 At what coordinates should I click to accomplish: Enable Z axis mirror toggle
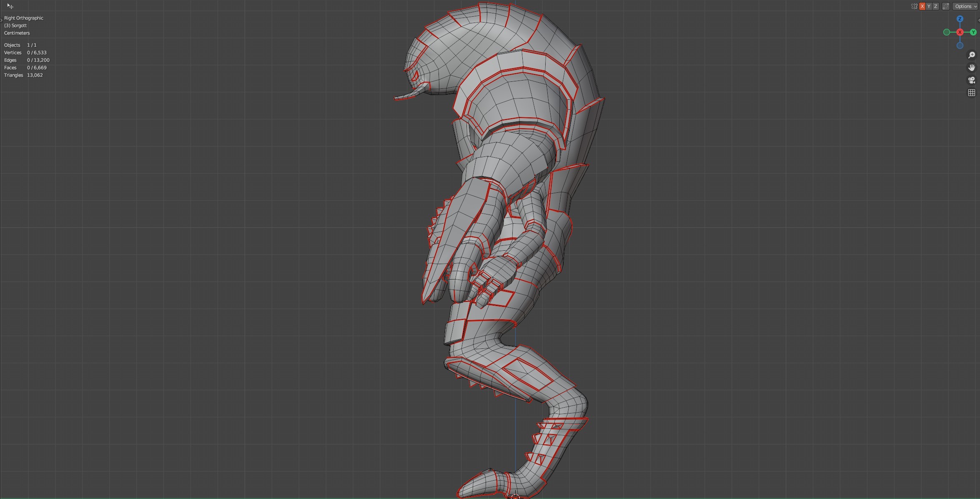936,6
